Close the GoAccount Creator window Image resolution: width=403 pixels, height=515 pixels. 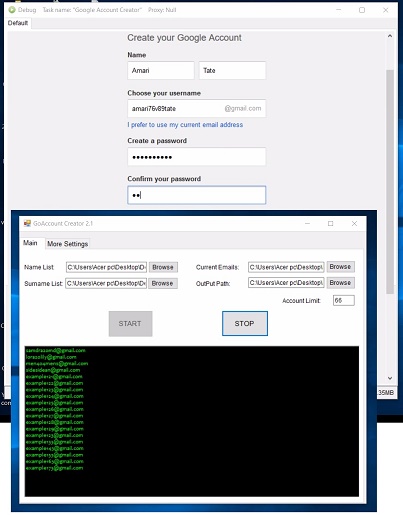pos(354,223)
